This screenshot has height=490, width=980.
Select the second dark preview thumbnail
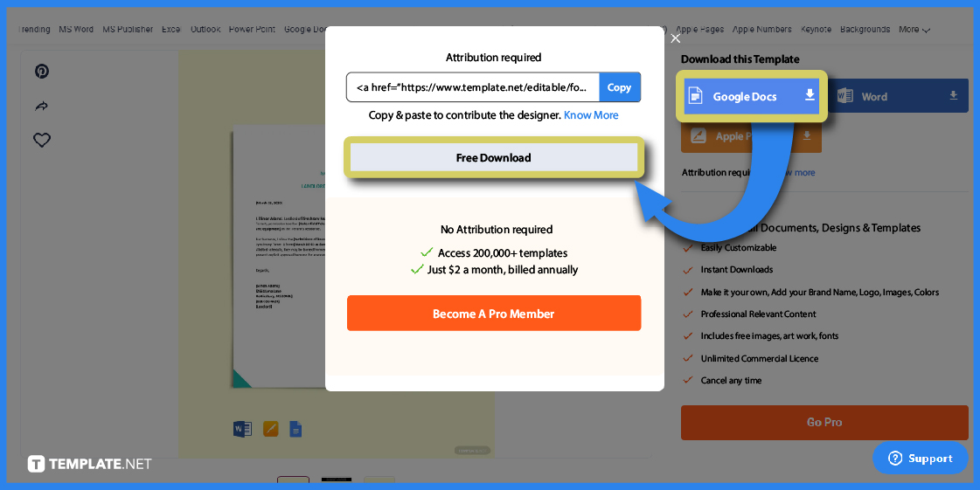[337, 480]
